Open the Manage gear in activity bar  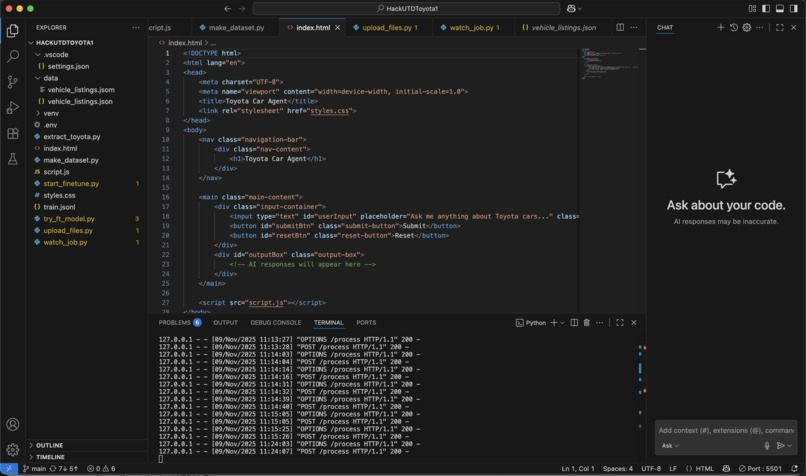[13, 449]
